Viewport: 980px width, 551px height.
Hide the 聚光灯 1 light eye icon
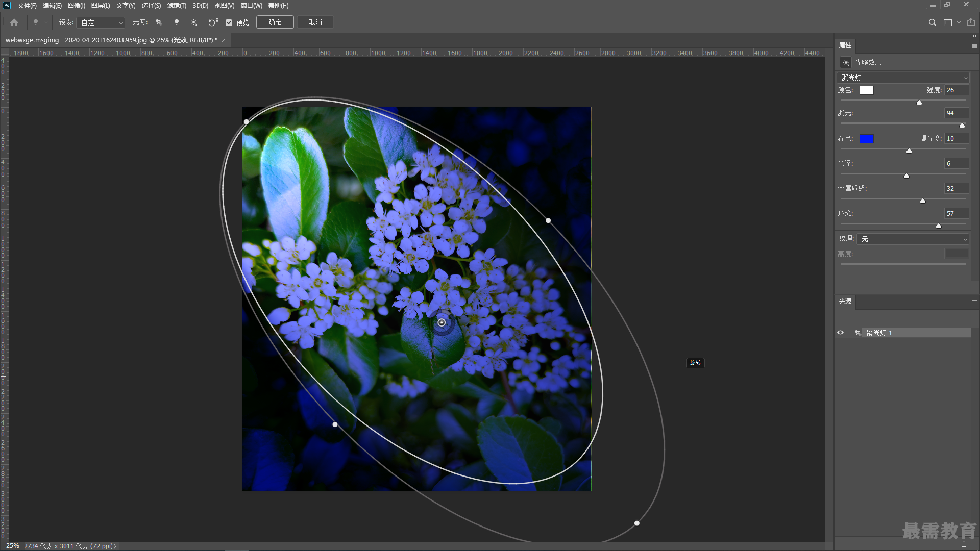coord(840,333)
